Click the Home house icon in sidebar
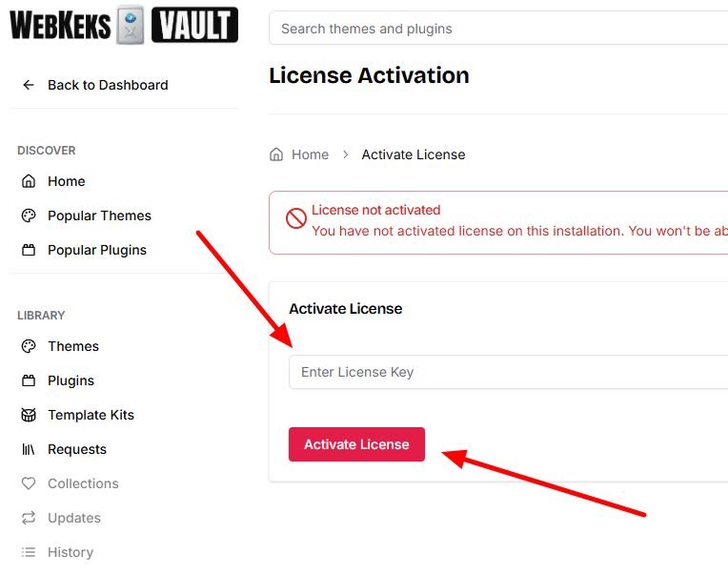 (29, 181)
